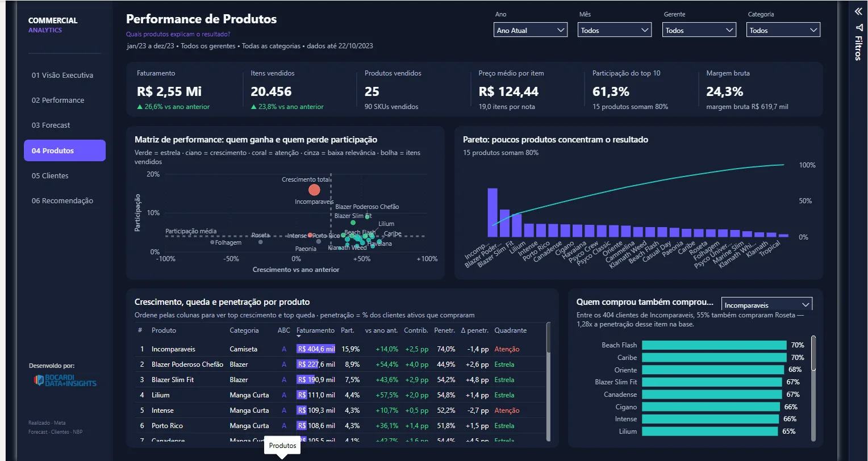Sort table by Contrib. column header

point(416,330)
